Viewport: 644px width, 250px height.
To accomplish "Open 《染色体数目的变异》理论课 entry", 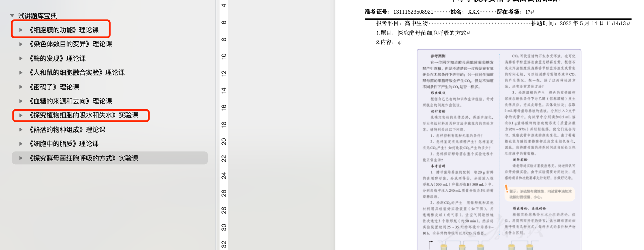I will (x=71, y=44).
